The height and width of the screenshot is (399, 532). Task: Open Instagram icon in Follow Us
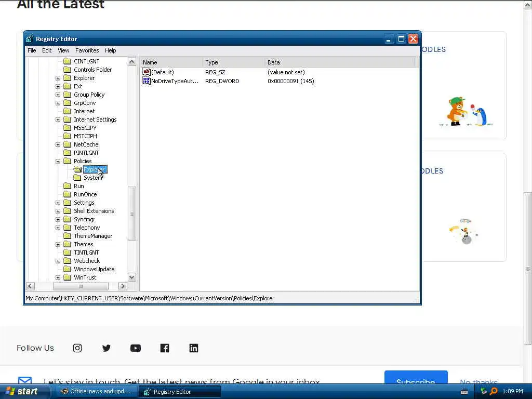(77, 348)
